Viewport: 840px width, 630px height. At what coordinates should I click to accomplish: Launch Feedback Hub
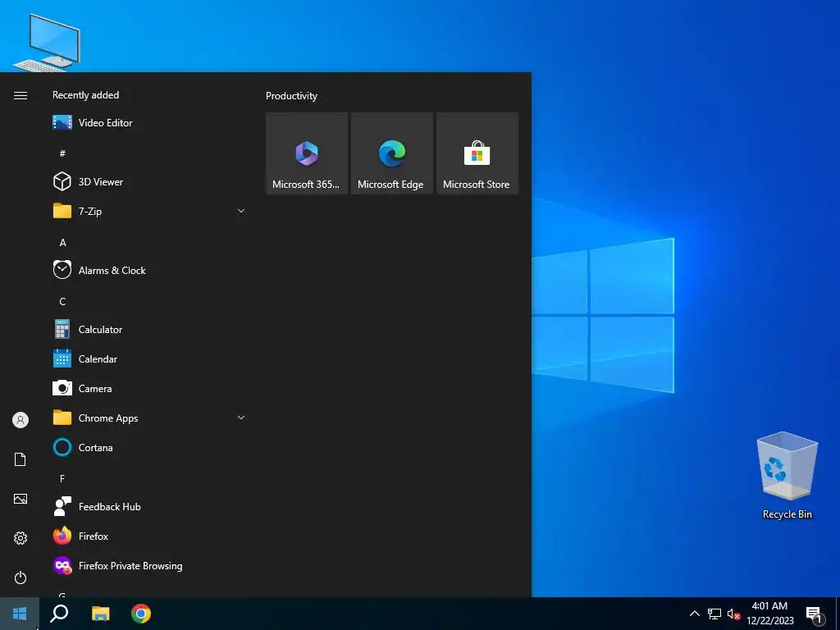pos(149,506)
